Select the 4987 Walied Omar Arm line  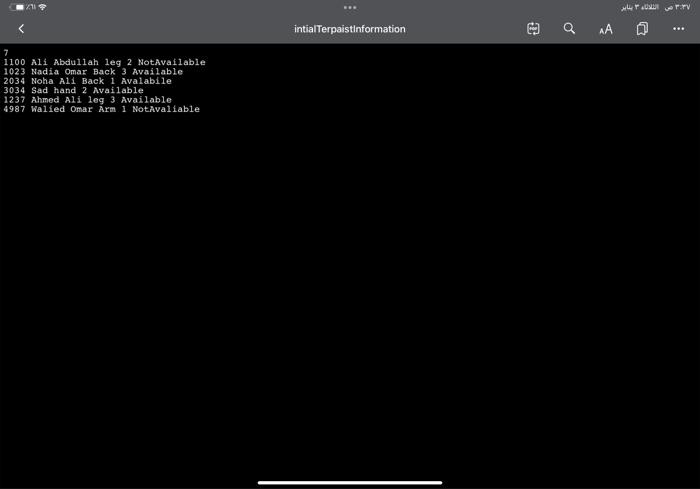pos(101,109)
